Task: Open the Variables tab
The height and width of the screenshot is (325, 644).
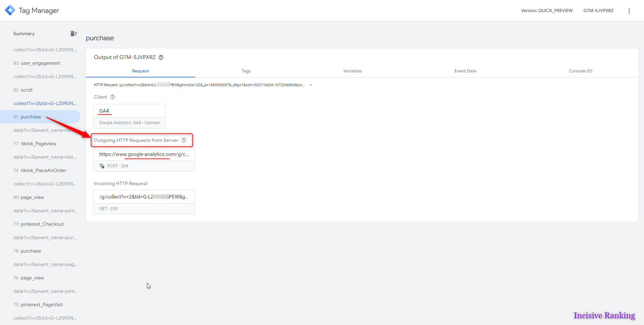Action: pos(353,71)
